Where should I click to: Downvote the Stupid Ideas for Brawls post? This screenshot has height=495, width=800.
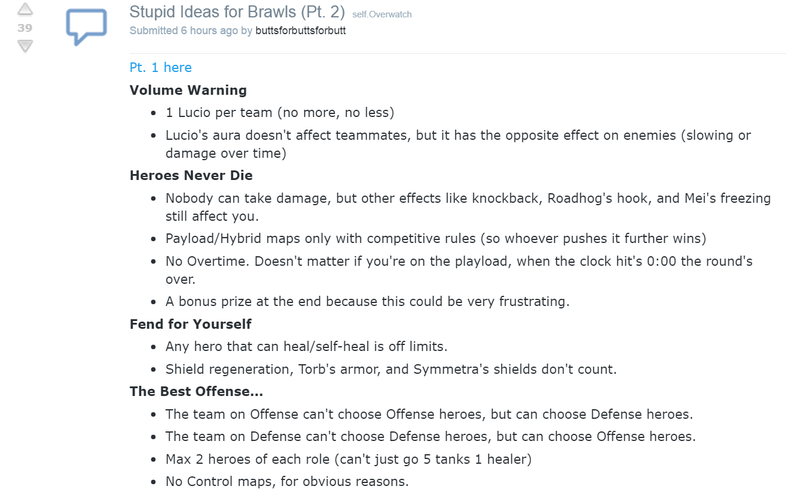[24, 46]
